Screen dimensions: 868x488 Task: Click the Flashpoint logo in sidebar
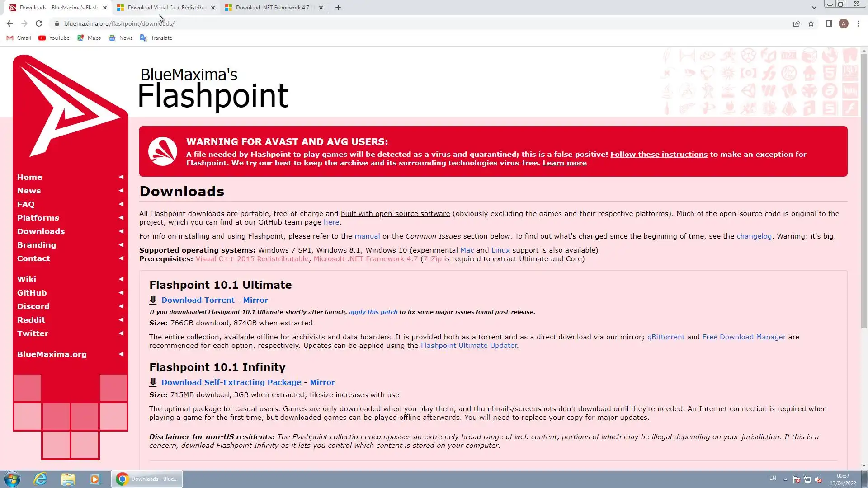[x=70, y=108]
